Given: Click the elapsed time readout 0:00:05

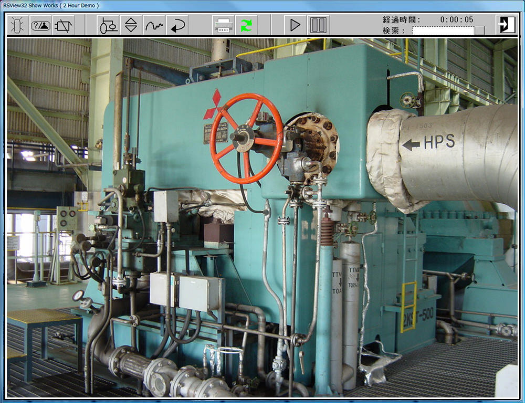Looking at the screenshot, I should 456,20.
